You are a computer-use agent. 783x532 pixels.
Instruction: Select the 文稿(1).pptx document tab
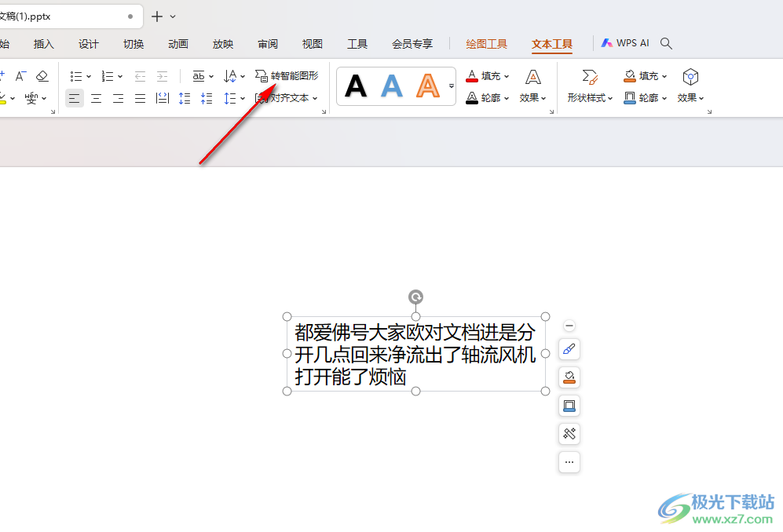70,16
